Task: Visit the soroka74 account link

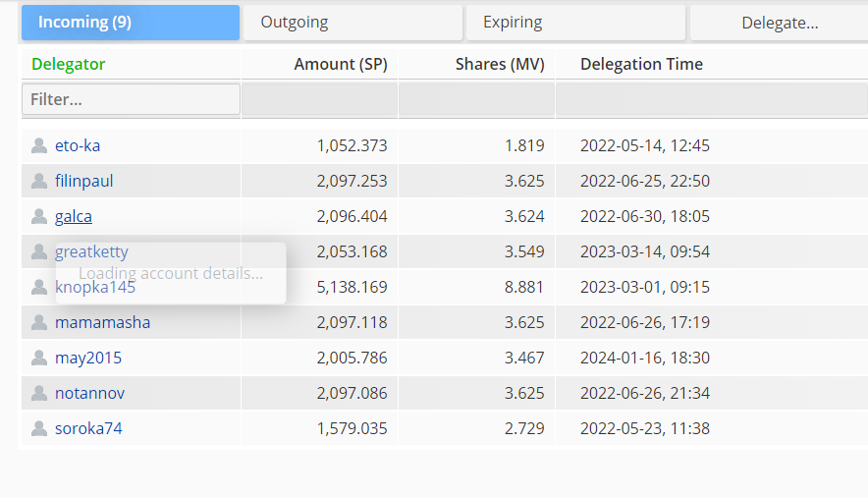Action: 88,428
